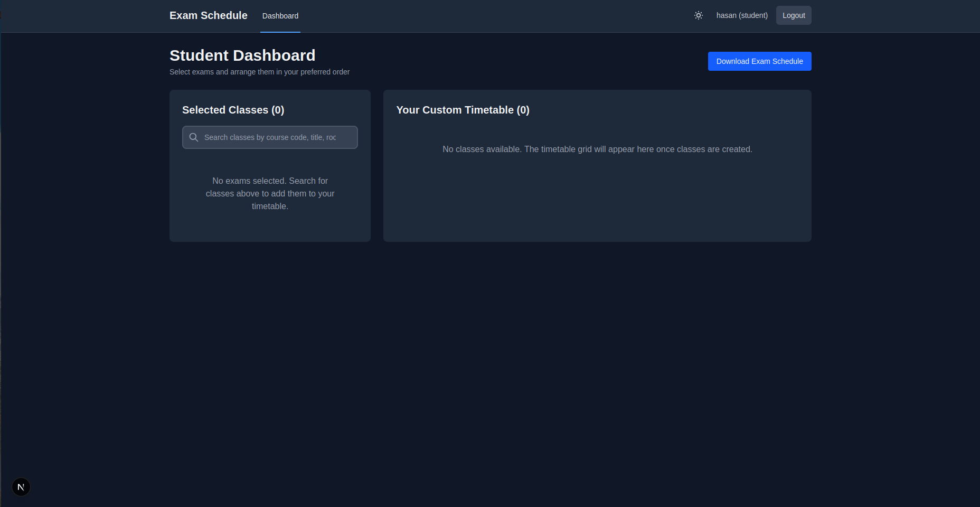Click the hasan (student) user label
The height and width of the screenshot is (507, 980).
[741, 15]
